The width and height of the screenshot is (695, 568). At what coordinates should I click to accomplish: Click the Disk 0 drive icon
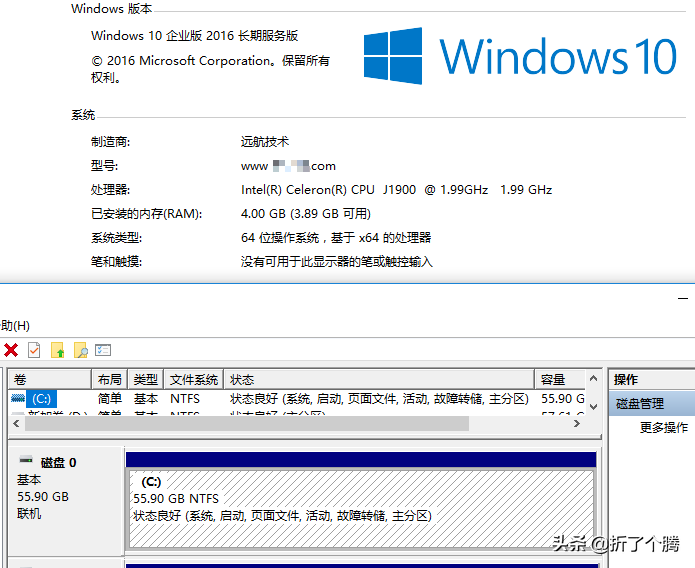click(x=26, y=459)
